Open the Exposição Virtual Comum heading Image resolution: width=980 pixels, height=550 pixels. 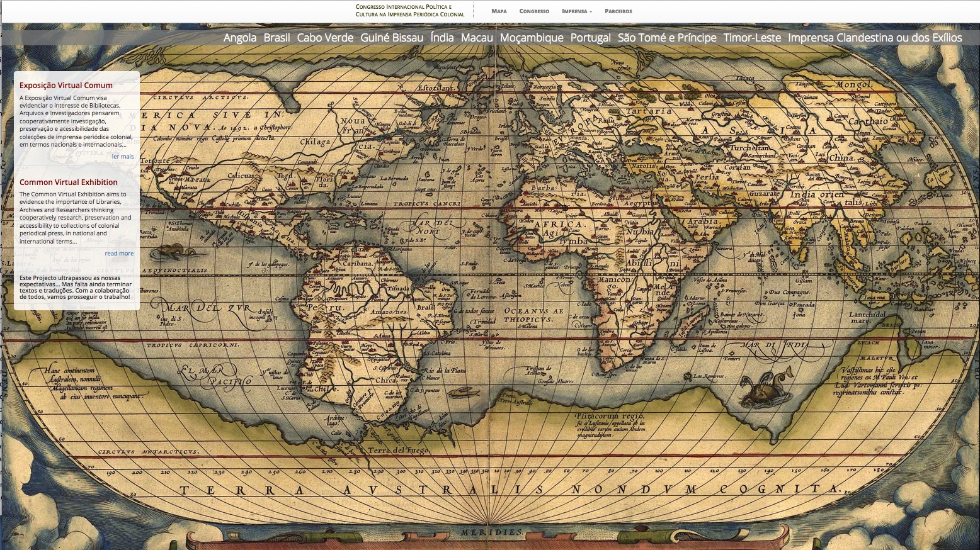click(x=66, y=86)
